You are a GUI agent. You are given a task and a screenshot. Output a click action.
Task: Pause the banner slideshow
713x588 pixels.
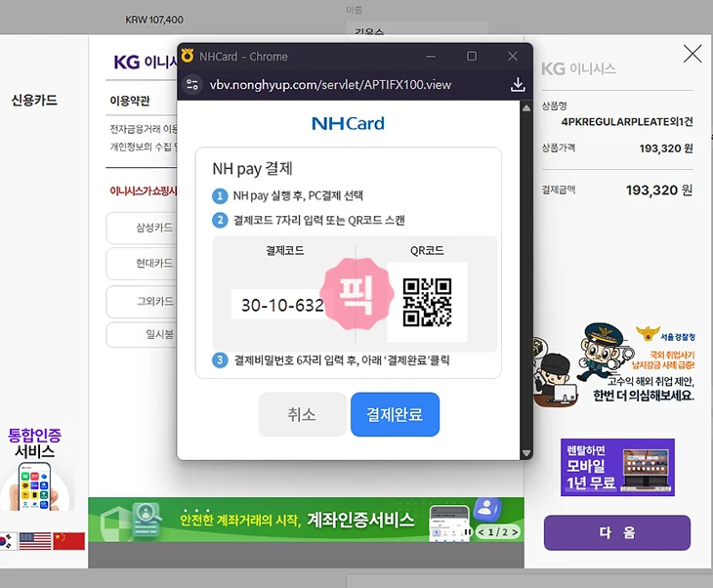point(467,531)
